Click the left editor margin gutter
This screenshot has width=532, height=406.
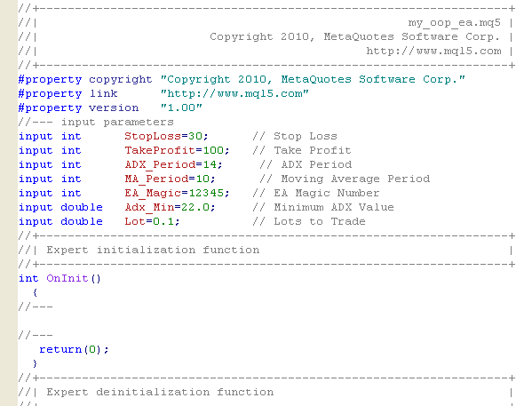[9, 203]
